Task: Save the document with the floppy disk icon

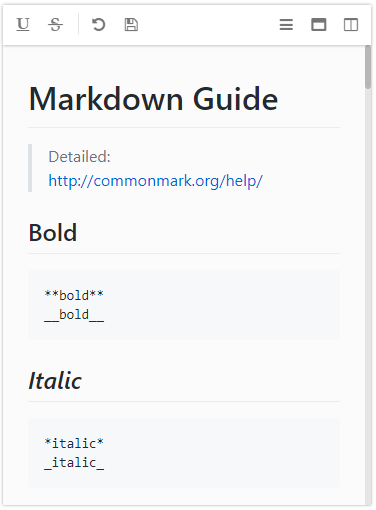Action: pos(131,25)
